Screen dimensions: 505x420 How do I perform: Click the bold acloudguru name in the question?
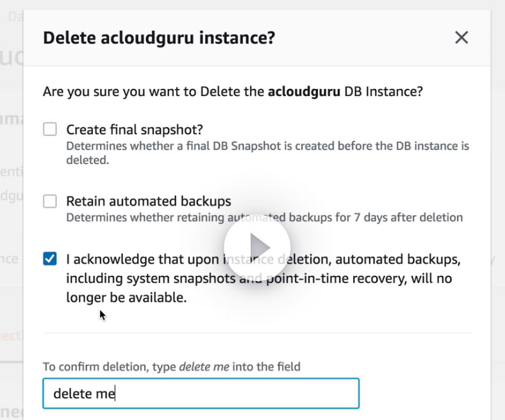(x=304, y=92)
